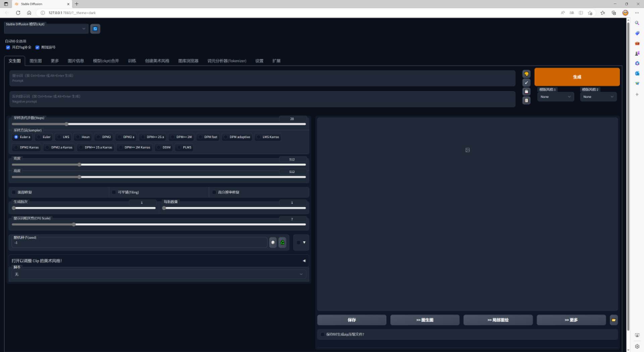Viewport: 644px width, 352px height.
Task: Click into the Negative prompt text field
Action: point(262,99)
